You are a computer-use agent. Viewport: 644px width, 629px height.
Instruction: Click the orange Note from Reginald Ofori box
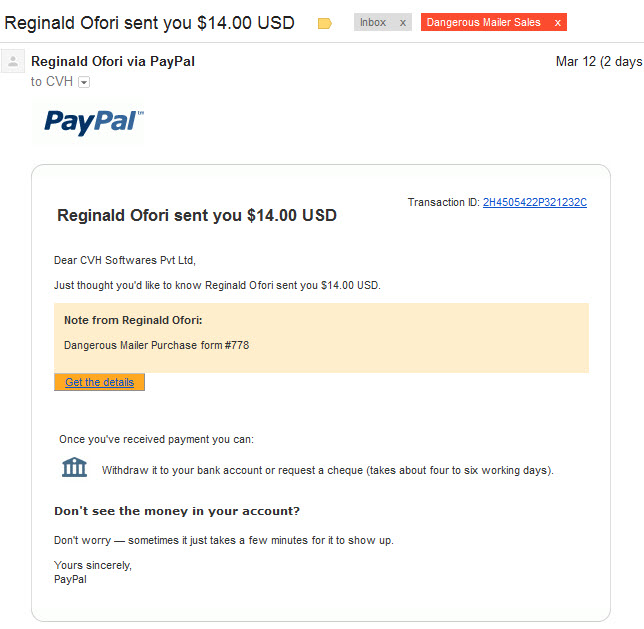pyautogui.click(x=321, y=338)
